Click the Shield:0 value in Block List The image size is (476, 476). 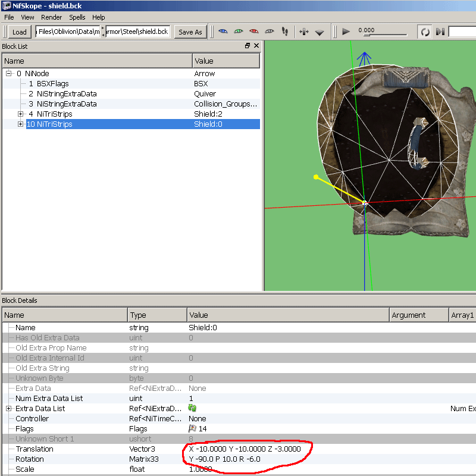pyautogui.click(x=208, y=124)
